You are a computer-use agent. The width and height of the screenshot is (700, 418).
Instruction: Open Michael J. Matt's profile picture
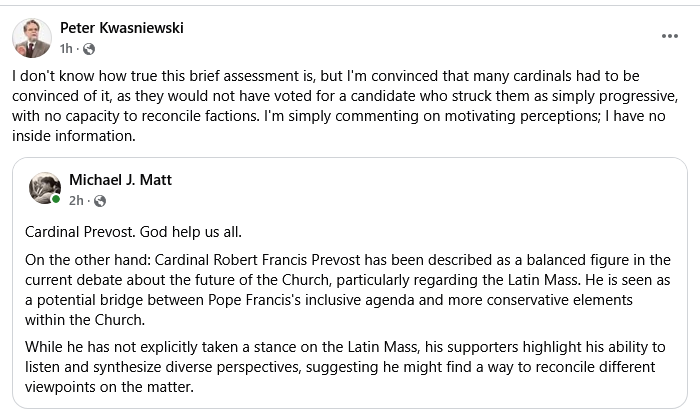[45, 188]
